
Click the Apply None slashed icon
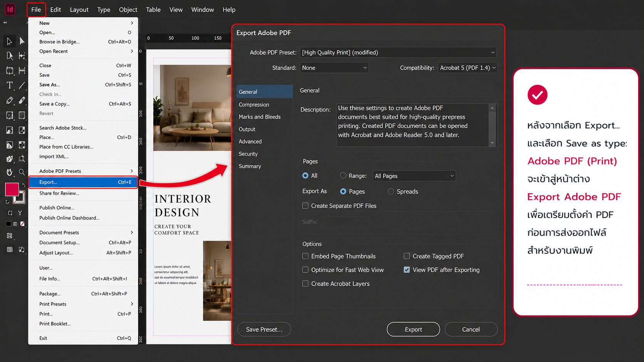pos(22,224)
